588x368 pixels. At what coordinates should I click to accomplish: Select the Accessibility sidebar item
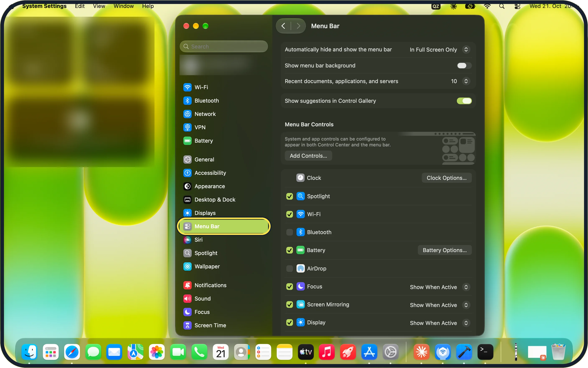click(223, 173)
